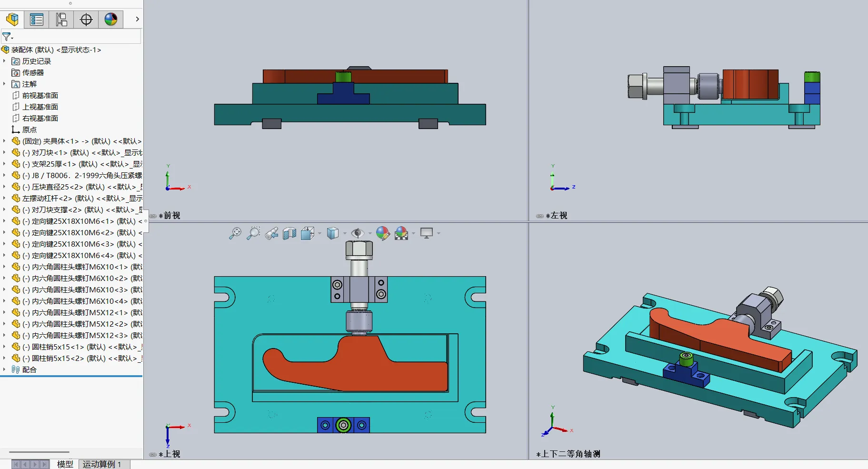Viewport: 868px width, 469px height.
Task: Click the feature tree horizontal scrollbar
Action: [40, 452]
